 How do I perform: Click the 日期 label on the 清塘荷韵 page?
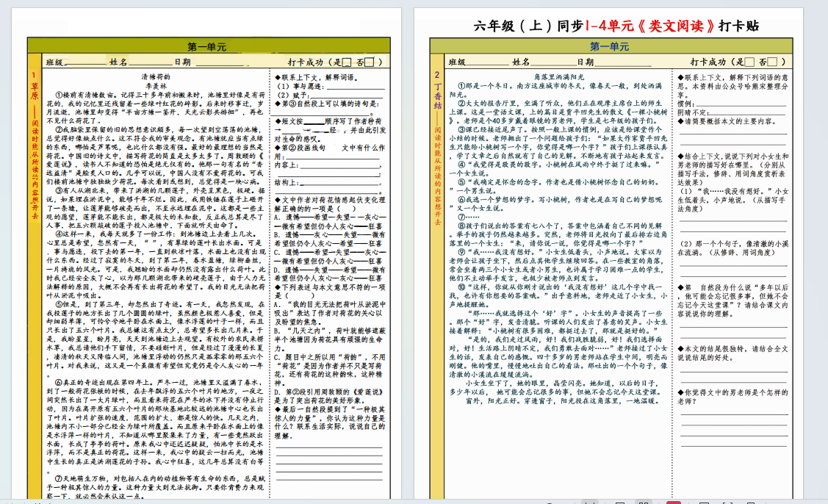pos(183,62)
